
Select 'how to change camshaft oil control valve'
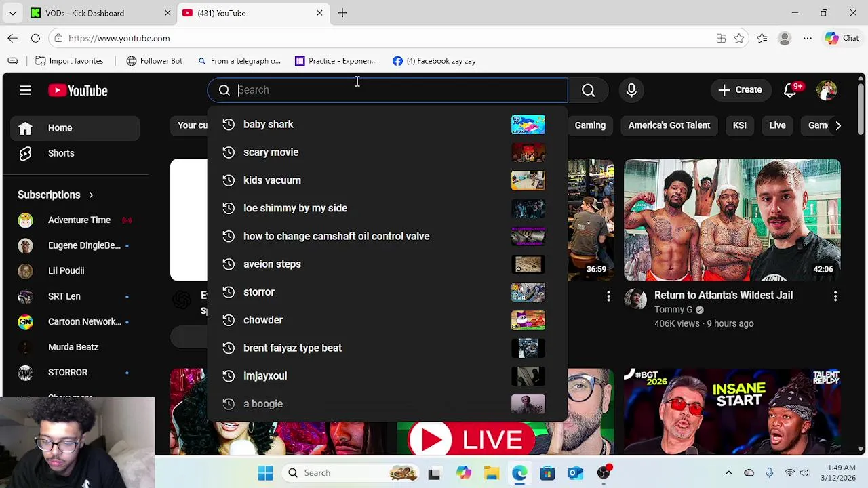pyautogui.click(x=387, y=236)
